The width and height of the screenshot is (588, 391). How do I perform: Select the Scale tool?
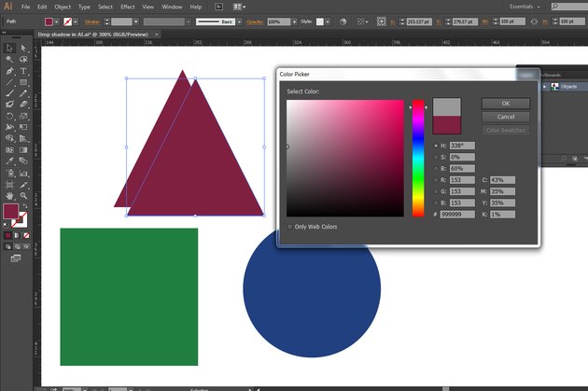coord(23,117)
